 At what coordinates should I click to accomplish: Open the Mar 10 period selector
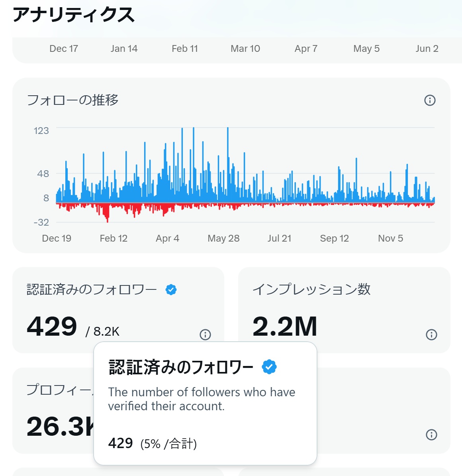[245, 48]
